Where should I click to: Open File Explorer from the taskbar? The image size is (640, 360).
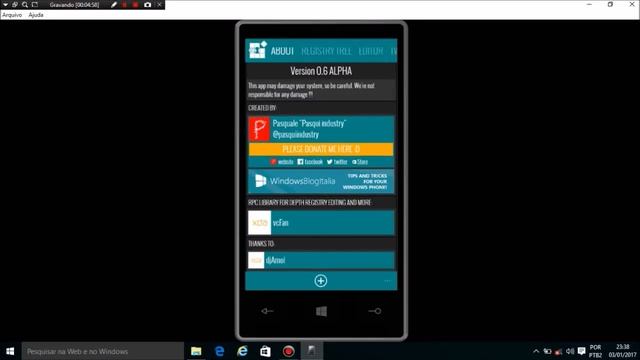pos(196,351)
